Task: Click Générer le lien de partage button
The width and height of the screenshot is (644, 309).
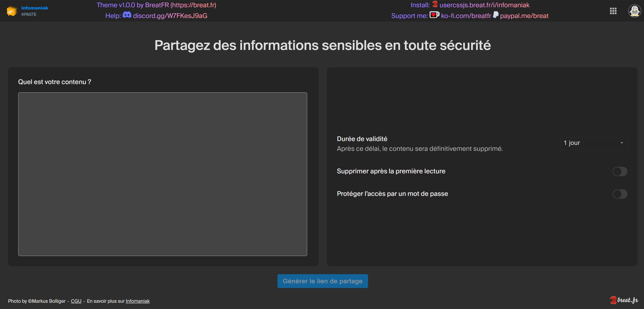Action: (323, 281)
